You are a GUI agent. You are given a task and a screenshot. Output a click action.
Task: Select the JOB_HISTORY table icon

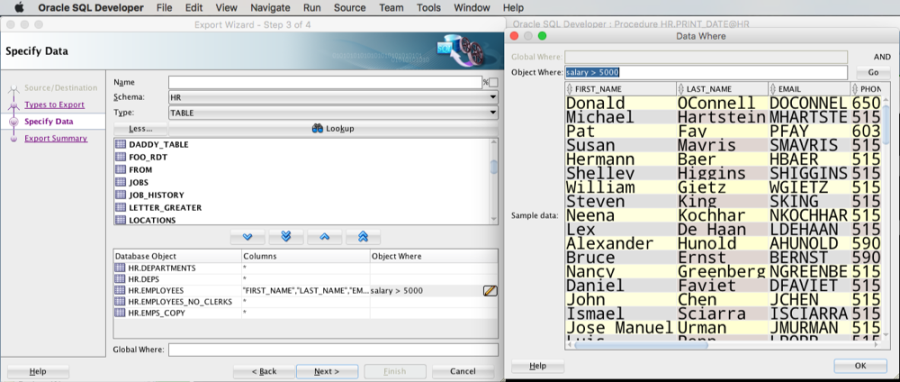coord(121,195)
